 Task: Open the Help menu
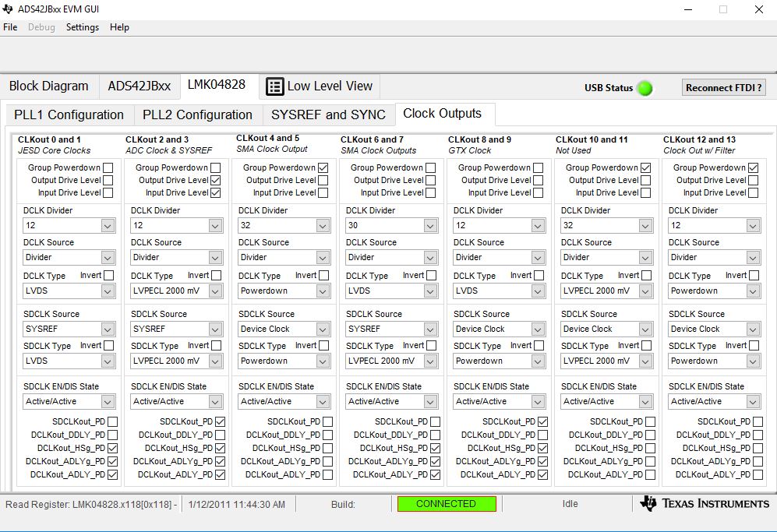[119, 27]
